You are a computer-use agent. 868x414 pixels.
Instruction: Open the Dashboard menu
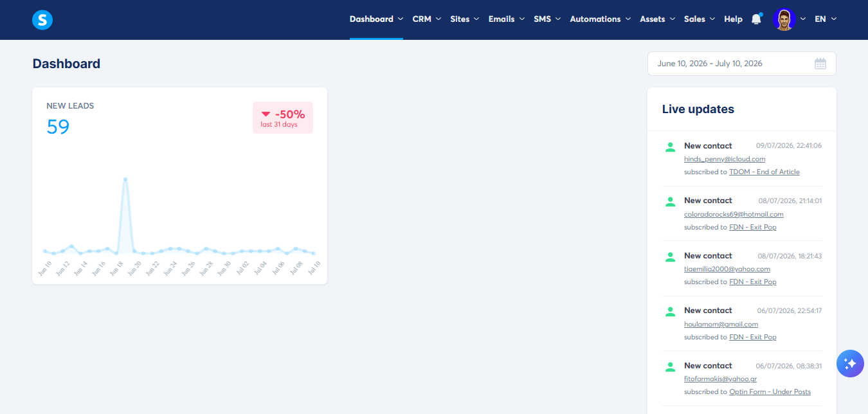[372, 19]
